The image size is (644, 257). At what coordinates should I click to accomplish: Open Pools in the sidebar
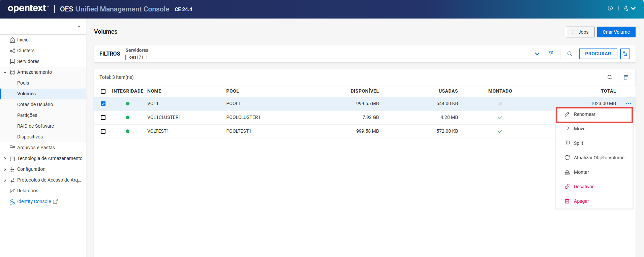click(23, 83)
